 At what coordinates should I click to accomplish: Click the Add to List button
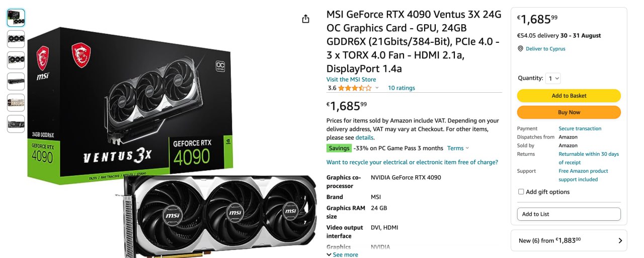(569, 214)
